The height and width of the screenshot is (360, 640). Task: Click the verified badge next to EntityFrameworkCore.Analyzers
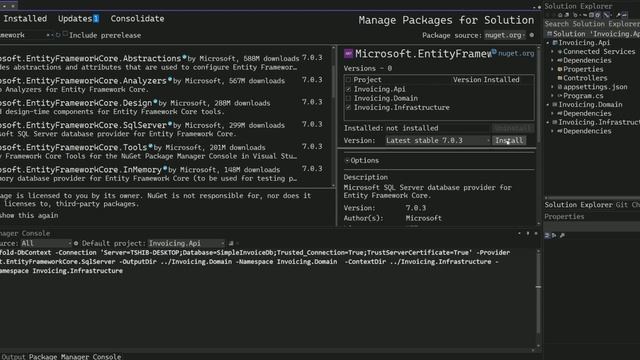tap(170, 79)
